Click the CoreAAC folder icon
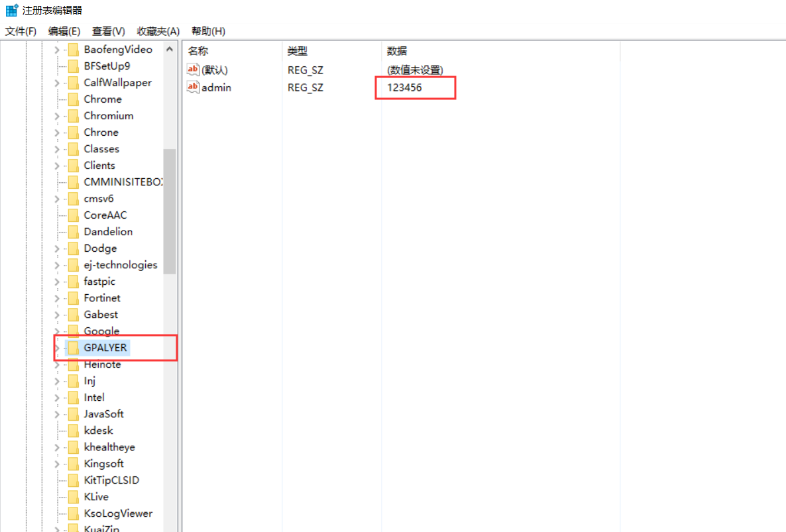Image resolution: width=786 pixels, height=532 pixels. pyautogui.click(x=73, y=215)
